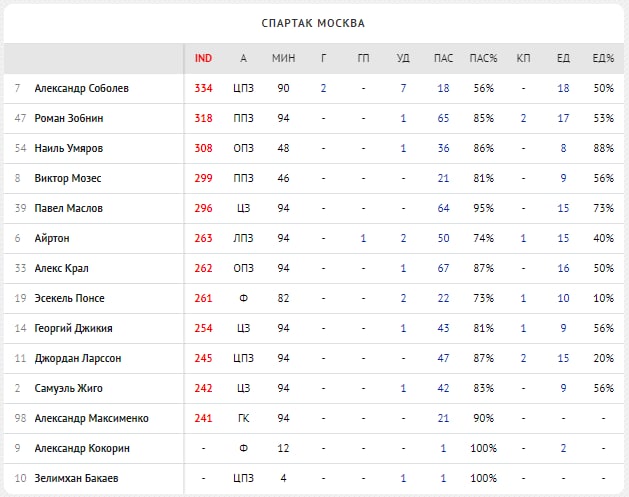629x497 pixels.
Task: Click the ПАС column header
Action: point(443,58)
